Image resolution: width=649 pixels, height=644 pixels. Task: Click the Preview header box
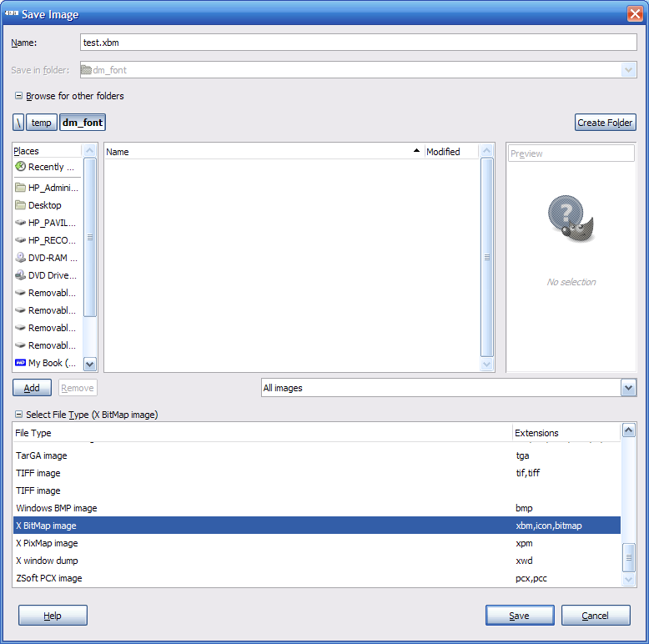click(571, 153)
